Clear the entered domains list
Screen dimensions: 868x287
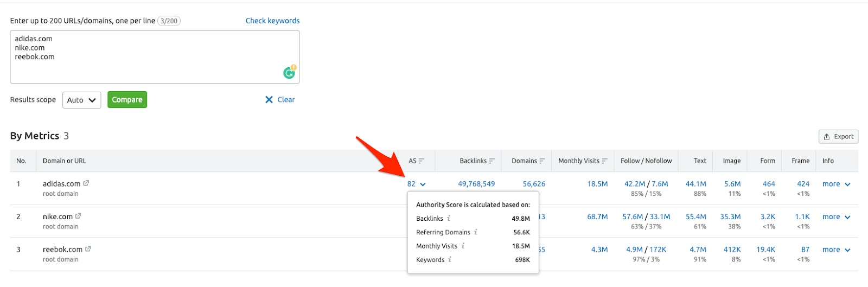coord(280,100)
